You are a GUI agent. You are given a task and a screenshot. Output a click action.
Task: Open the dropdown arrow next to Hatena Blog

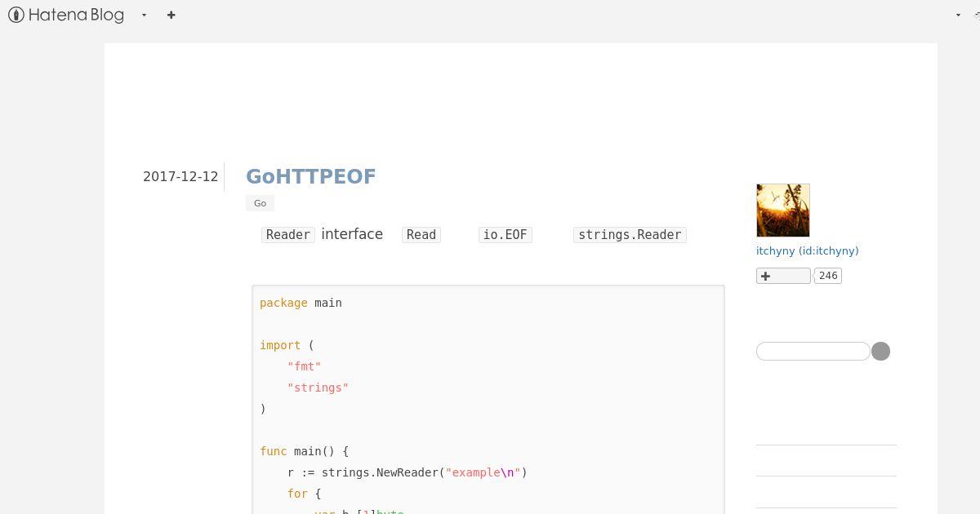coord(144,15)
